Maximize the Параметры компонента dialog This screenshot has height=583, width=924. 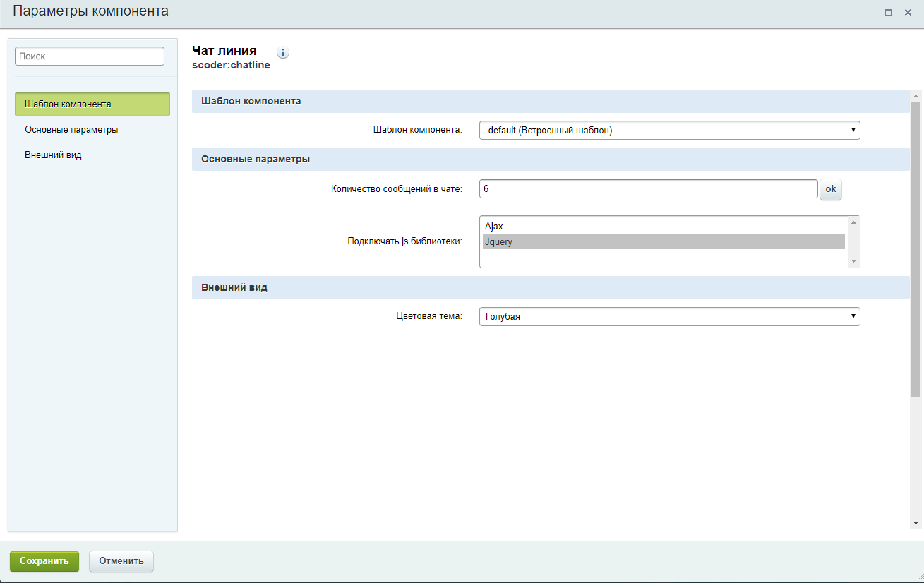(888, 13)
